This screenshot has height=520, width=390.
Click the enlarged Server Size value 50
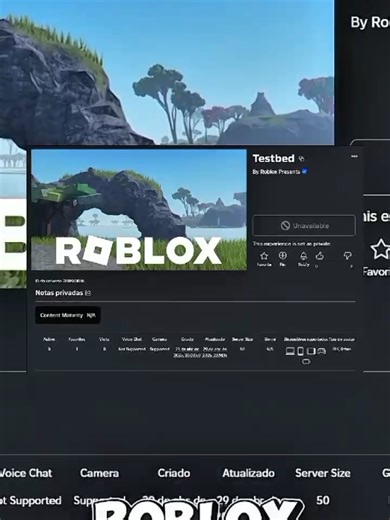(x=323, y=500)
